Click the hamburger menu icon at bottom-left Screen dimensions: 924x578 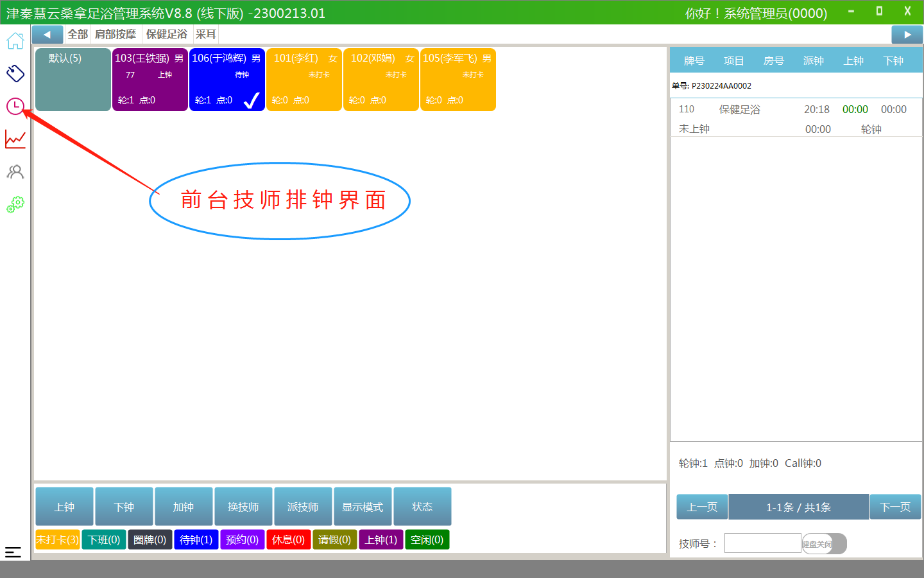13,552
